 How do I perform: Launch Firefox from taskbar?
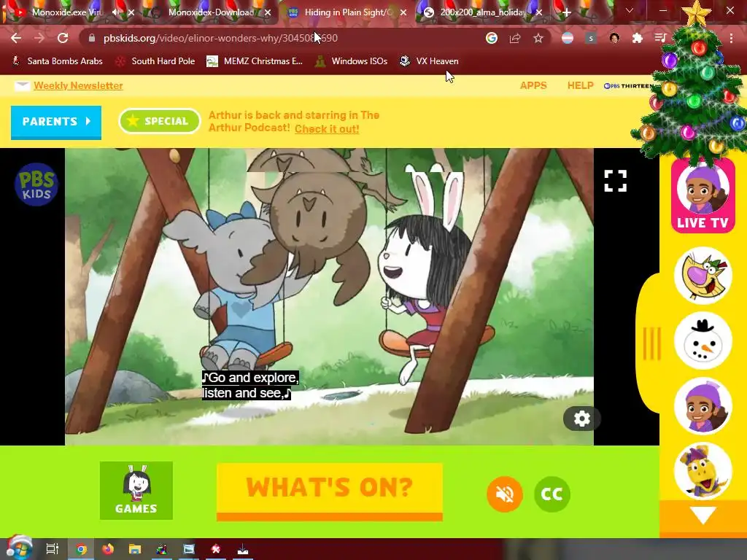point(108,549)
